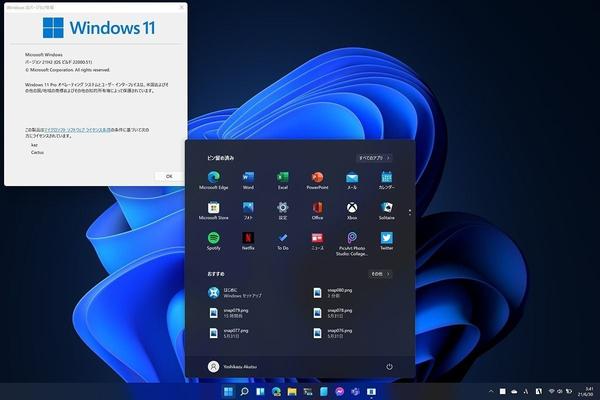Switch the IME 'A' input mode indicator
The width and height of the screenshot is (600, 400).
pyautogui.click(x=538, y=391)
